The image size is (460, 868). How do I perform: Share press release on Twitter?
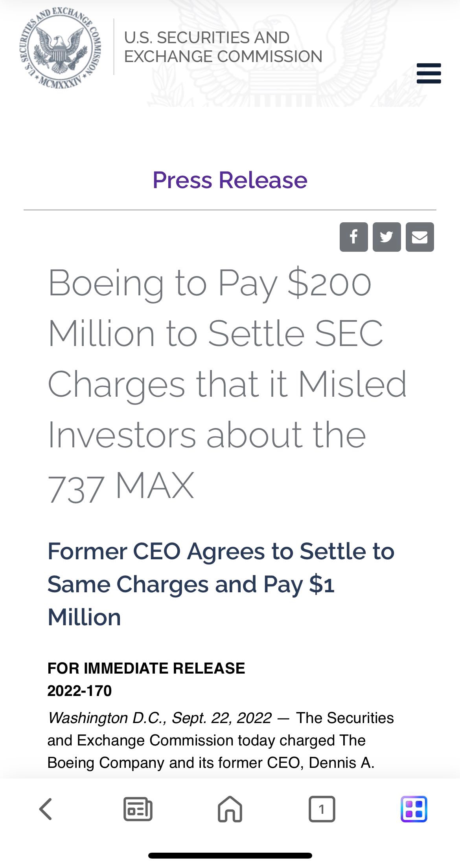(386, 237)
